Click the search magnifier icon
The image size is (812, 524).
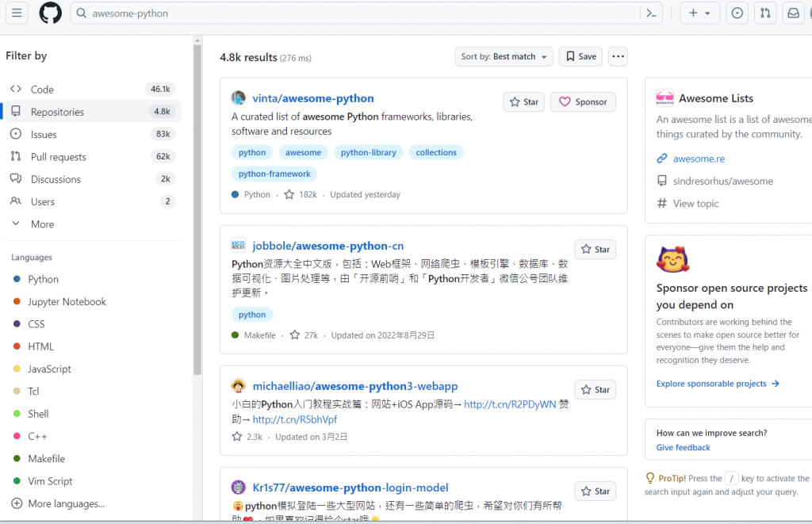coord(82,13)
